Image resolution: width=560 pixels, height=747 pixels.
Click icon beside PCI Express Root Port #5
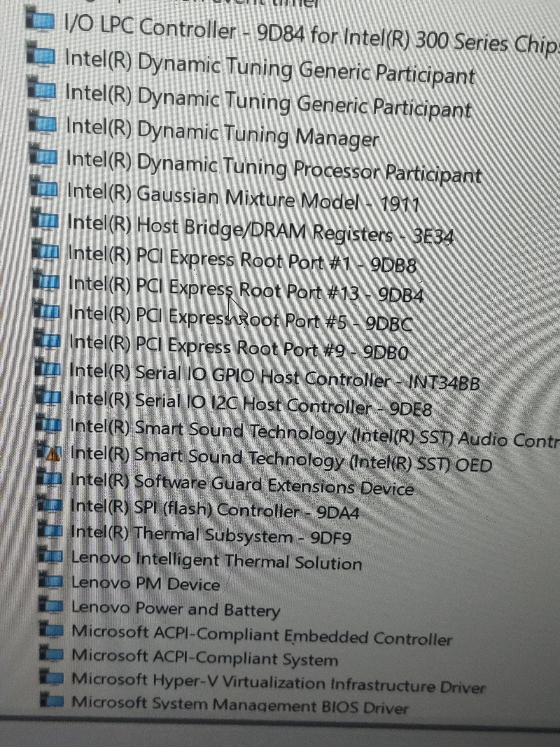tap(47, 309)
